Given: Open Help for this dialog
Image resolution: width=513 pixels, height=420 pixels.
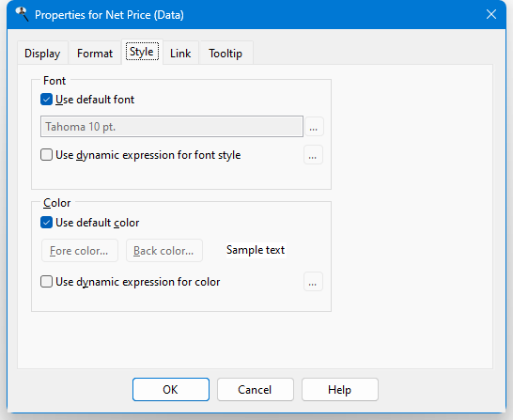Looking at the screenshot, I should (x=340, y=389).
